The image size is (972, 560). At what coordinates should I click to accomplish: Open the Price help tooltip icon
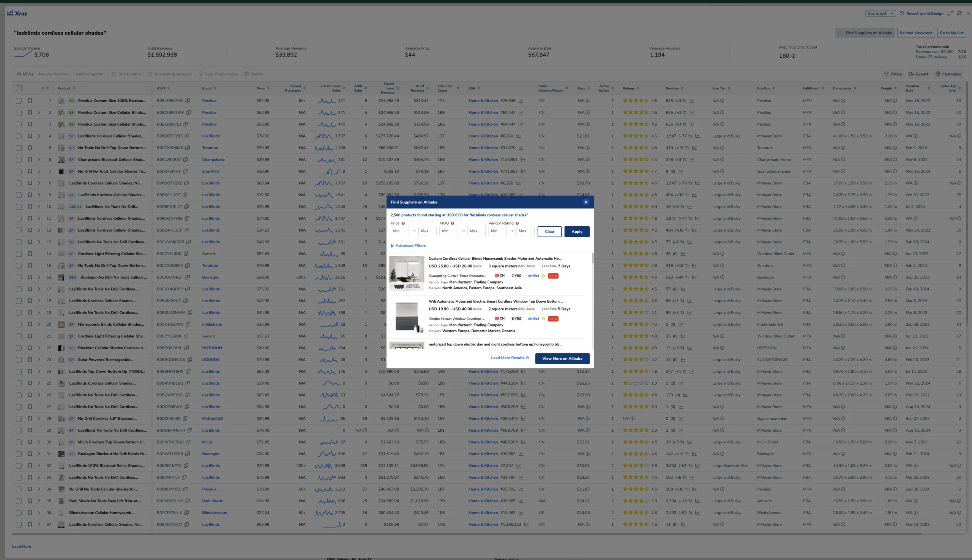pyautogui.click(x=403, y=223)
